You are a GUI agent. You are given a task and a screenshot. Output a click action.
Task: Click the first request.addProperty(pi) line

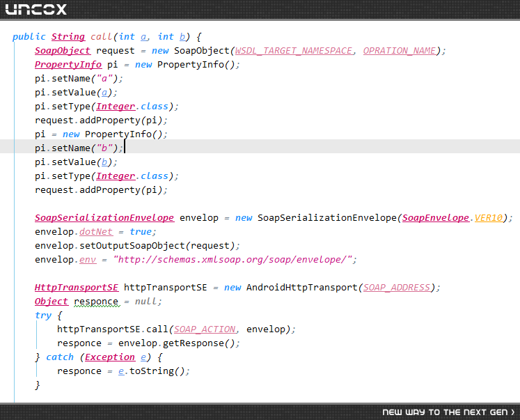click(x=101, y=120)
